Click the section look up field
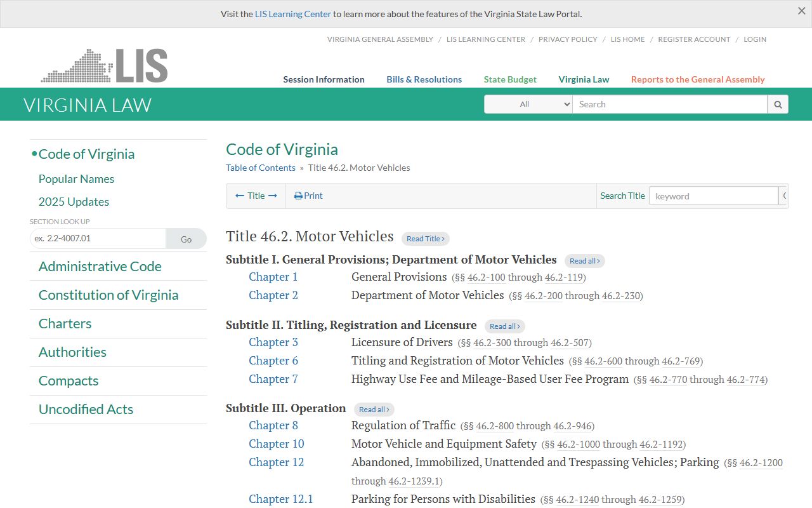This screenshot has width=812, height=508. click(98, 239)
